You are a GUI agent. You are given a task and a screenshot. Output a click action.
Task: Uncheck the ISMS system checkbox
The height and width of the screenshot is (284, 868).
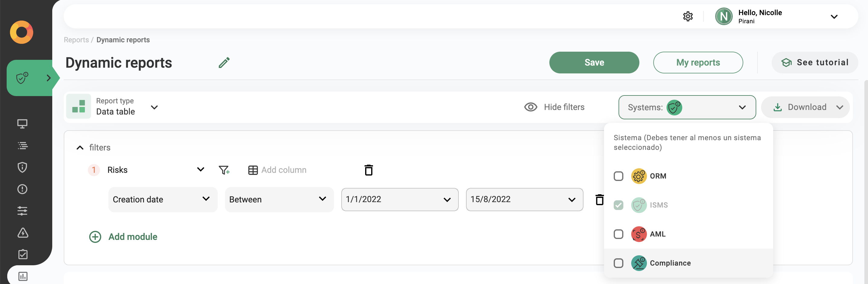(618, 205)
